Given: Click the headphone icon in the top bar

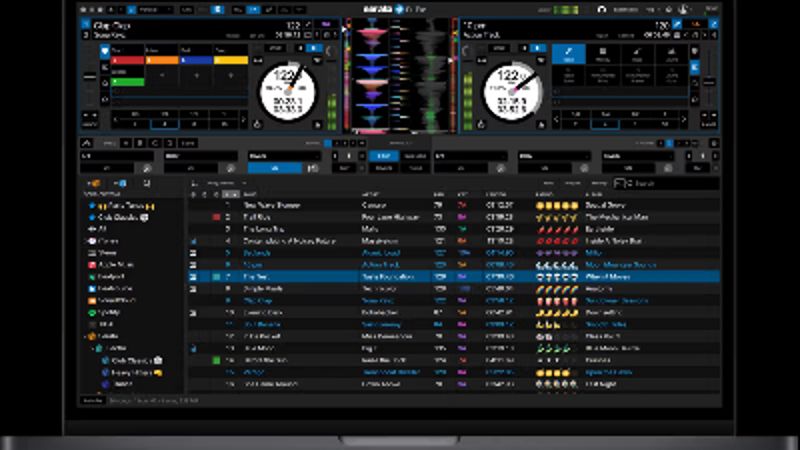Looking at the screenshot, I should (x=602, y=10).
